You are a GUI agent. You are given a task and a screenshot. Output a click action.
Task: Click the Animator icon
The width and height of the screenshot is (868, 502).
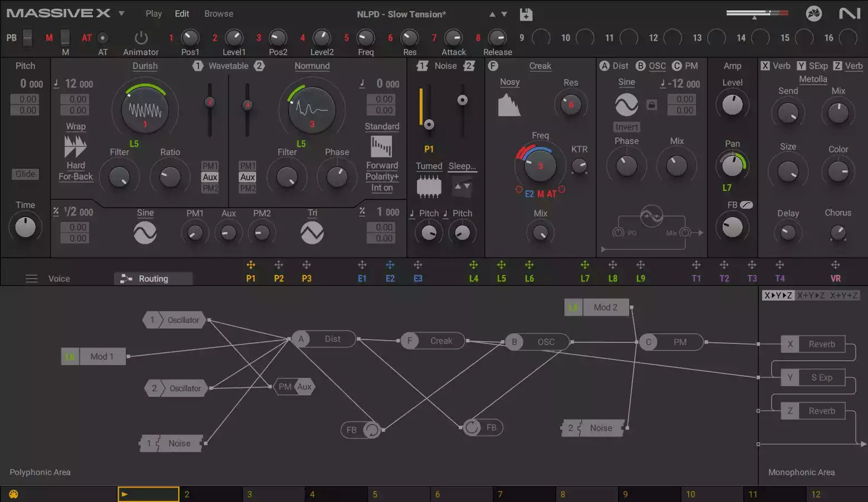(140, 39)
